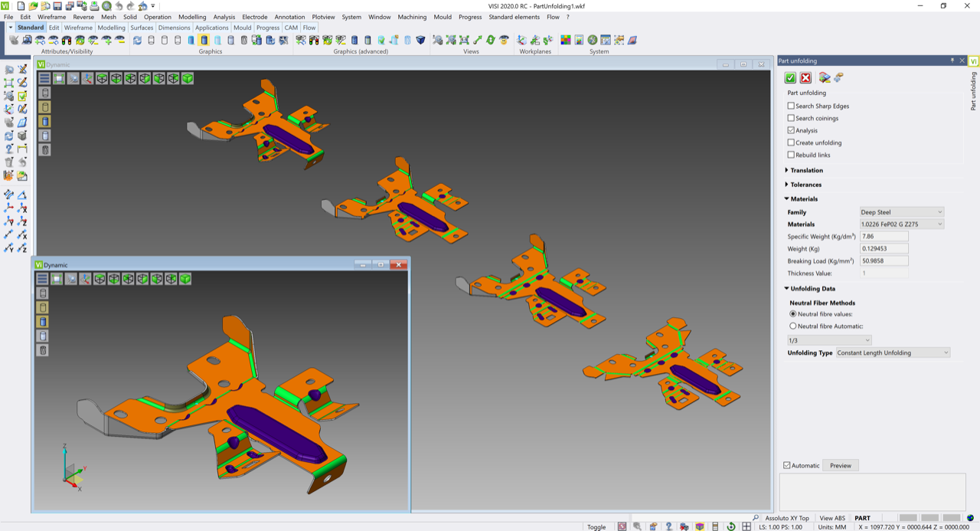Viewport: 980px width, 531px height.
Task: Click the Toggle button in status bar
Action: pos(596,526)
